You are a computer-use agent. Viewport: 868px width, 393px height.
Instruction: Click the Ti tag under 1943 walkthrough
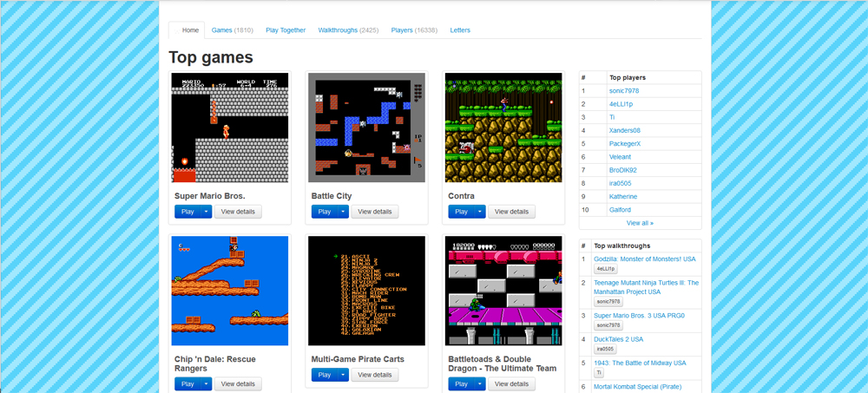pyautogui.click(x=599, y=373)
